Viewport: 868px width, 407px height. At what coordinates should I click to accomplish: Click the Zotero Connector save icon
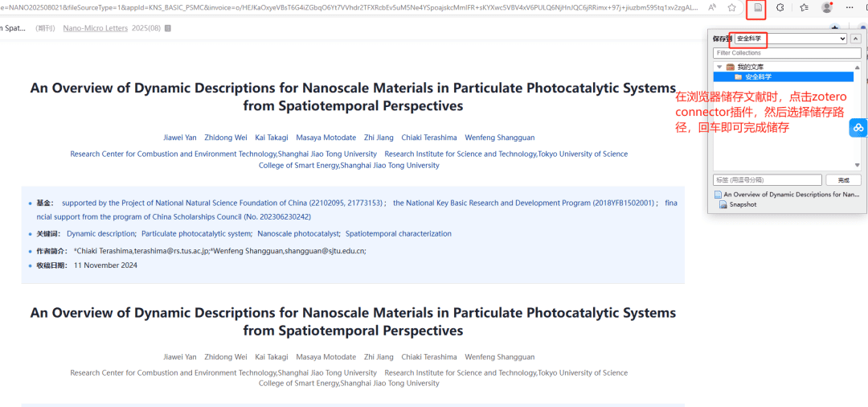[x=756, y=8]
